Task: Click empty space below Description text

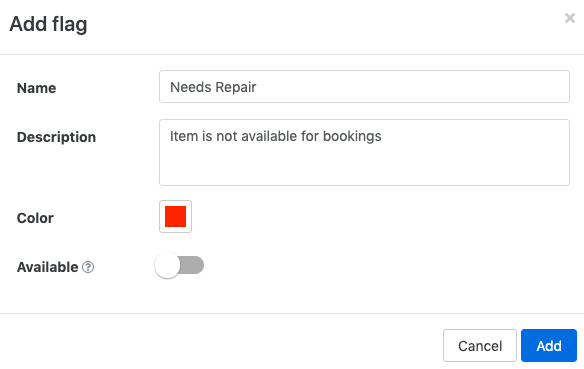Action: click(364, 168)
